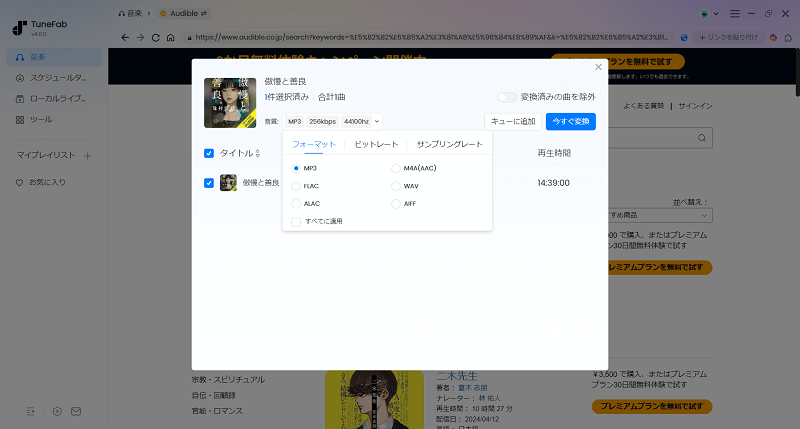This screenshot has width=800, height=429.
Task: Click the プレミアムプランを無料で試す button under 二木先生
Action: tap(652, 407)
